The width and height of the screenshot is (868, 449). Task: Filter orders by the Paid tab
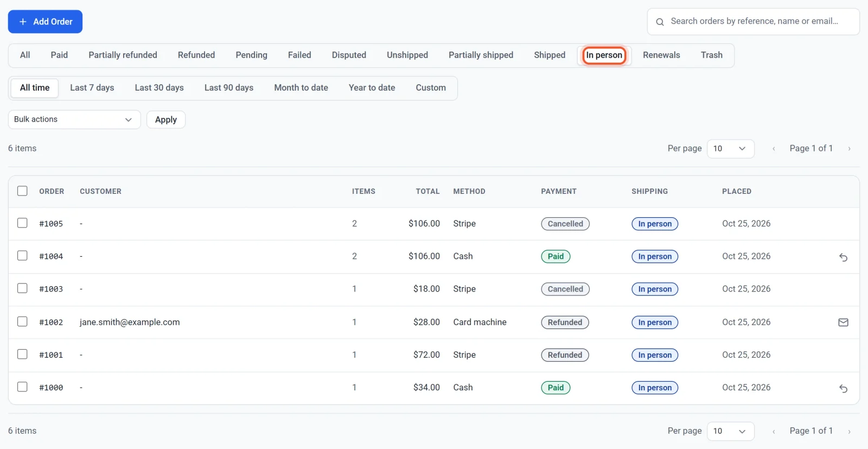pos(59,55)
